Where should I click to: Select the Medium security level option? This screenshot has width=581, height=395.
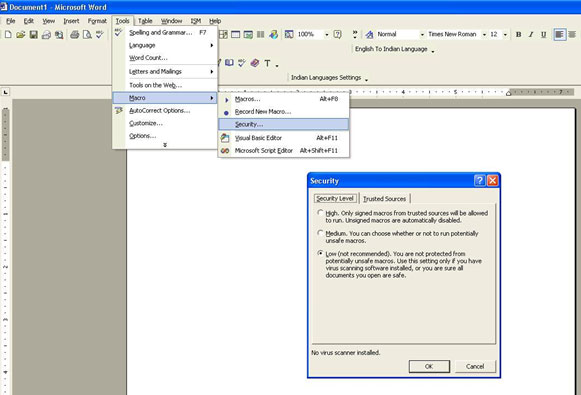320,233
